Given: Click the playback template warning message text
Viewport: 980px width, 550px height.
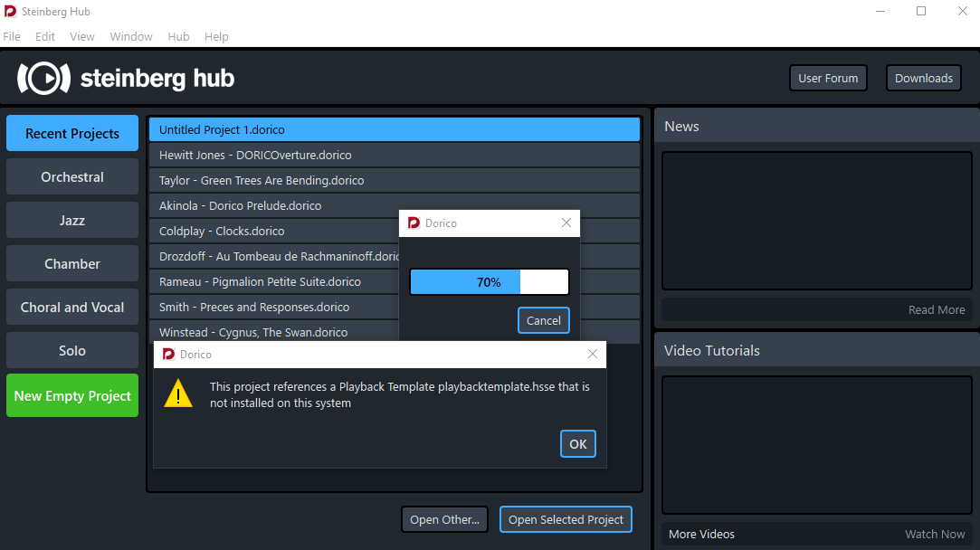Looking at the screenshot, I should tap(399, 395).
